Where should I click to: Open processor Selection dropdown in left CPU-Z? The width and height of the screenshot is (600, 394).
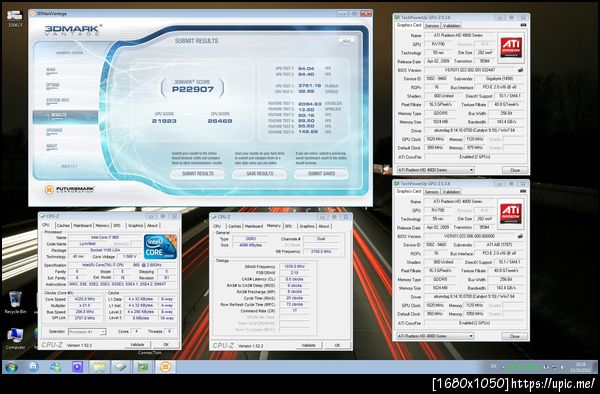click(x=87, y=332)
